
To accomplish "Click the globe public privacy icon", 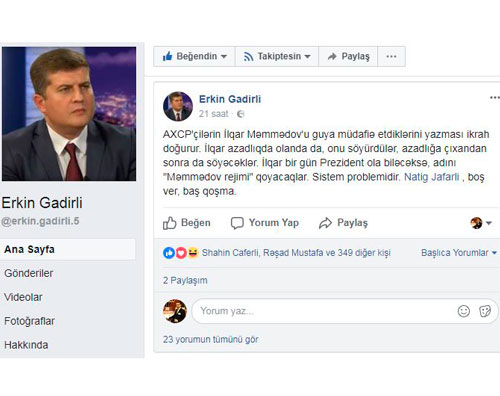I will pos(240,114).
